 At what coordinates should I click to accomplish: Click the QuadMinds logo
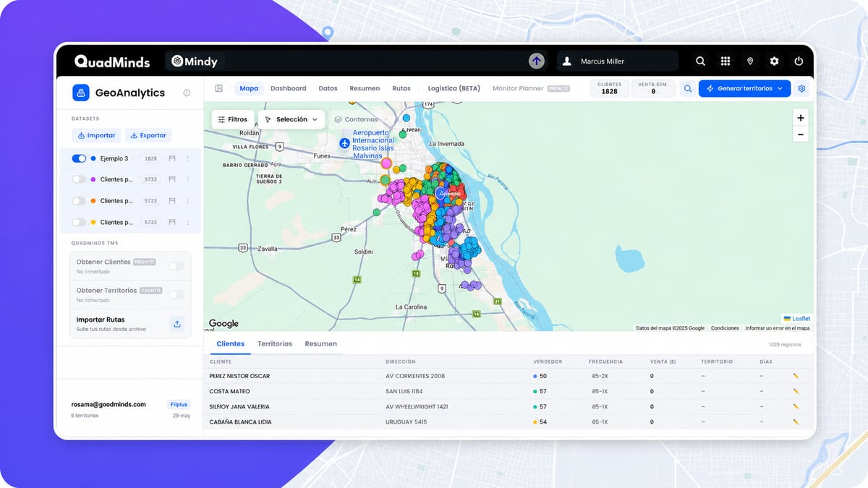click(112, 61)
